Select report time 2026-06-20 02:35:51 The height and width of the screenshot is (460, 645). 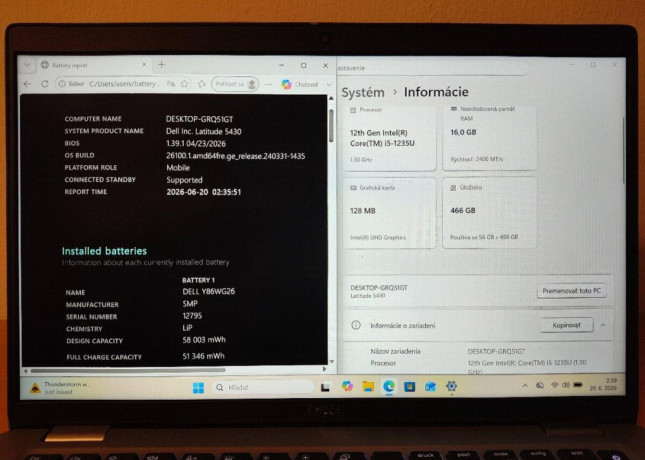tap(204, 192)
